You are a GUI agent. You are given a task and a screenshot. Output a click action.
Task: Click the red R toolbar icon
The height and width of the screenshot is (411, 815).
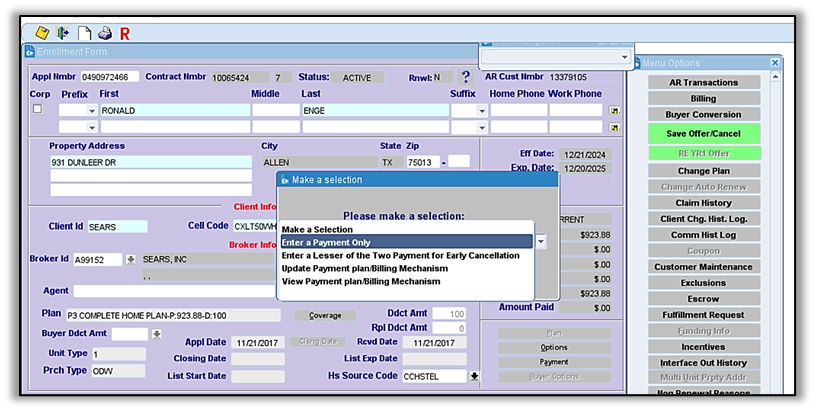[125, 33]
